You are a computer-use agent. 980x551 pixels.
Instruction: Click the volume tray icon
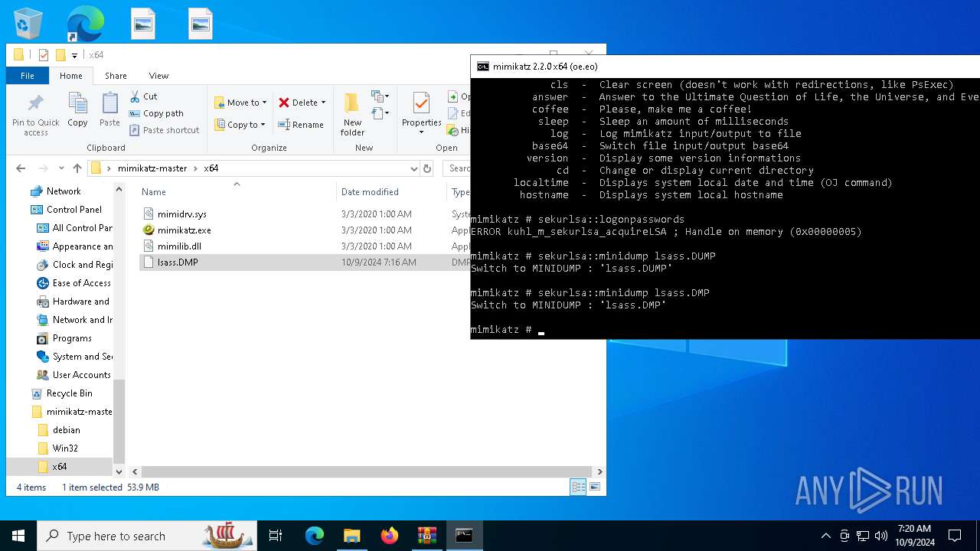pos(880,536)
